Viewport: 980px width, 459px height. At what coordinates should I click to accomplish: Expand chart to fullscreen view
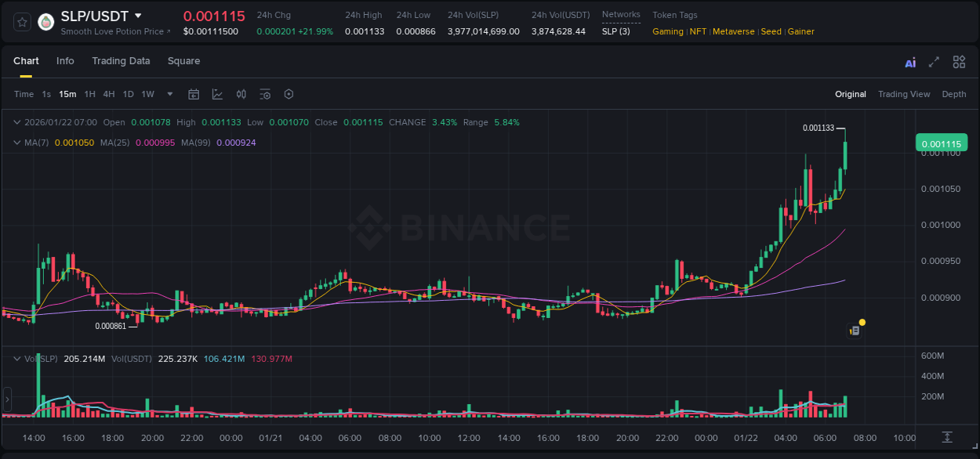point(934,62)
